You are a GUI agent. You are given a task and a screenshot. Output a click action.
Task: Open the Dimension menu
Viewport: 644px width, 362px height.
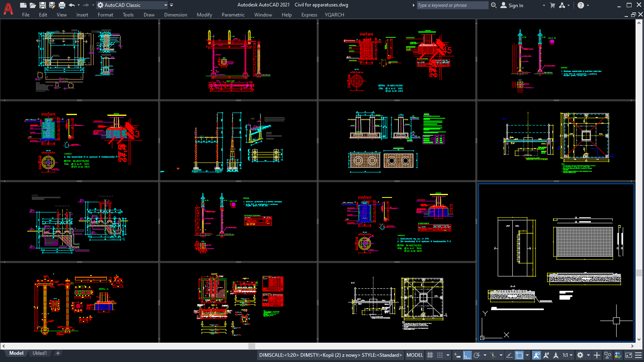175,15
